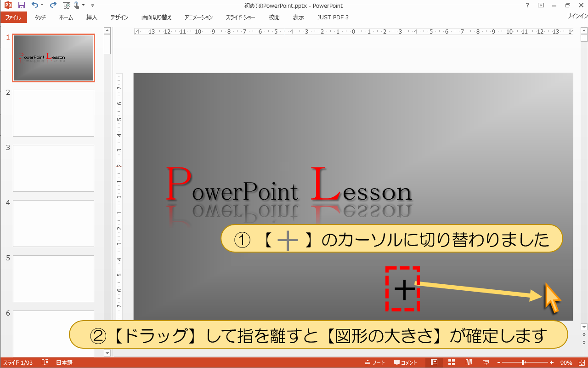
Task: Switch to the 表示 ribbon tab
Action: coord(299,17)
